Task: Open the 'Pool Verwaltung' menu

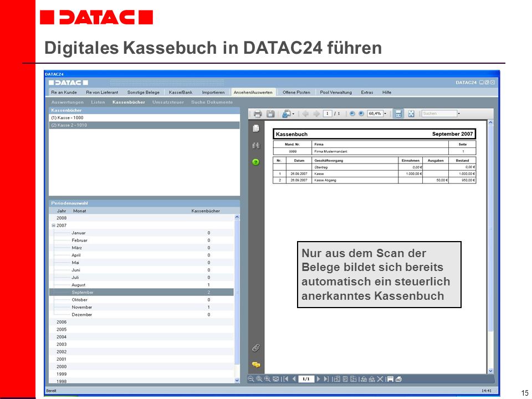Action: pyautogui.click(x=336, y=93)
